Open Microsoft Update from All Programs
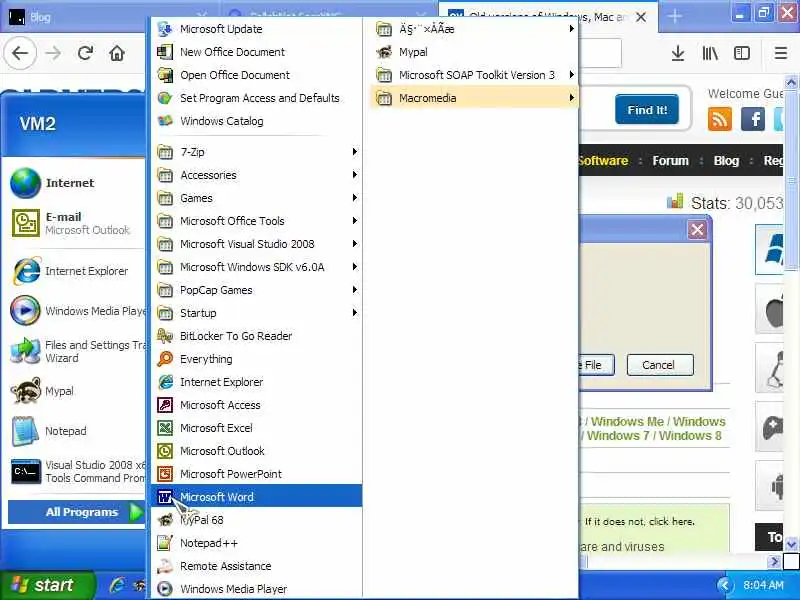 click(x=257, y=29)
